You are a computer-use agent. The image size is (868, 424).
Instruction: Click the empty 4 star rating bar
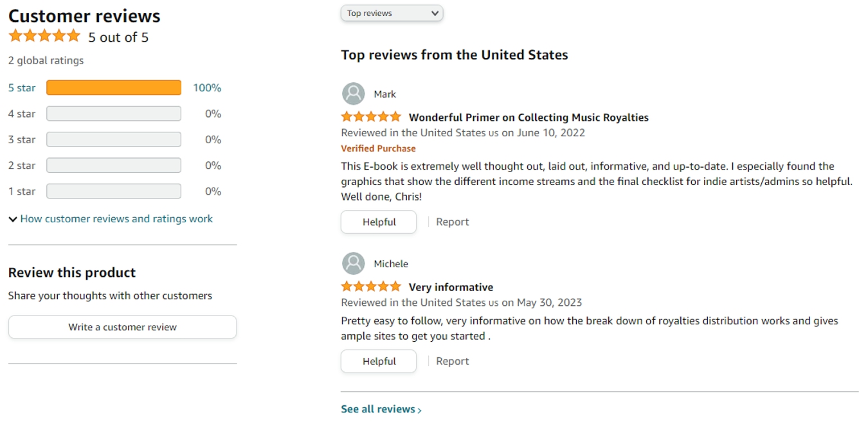[114, 114]
